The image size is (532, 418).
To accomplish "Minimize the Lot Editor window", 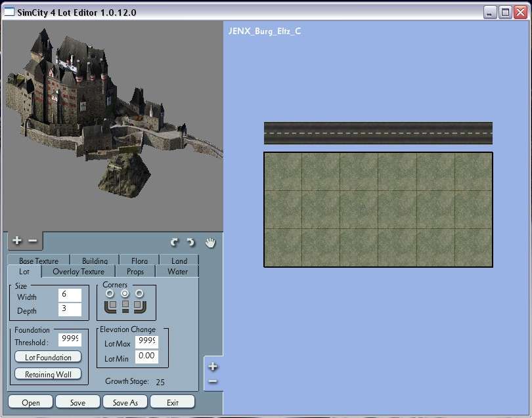I will pyautogui.click(x=489, y=12).
